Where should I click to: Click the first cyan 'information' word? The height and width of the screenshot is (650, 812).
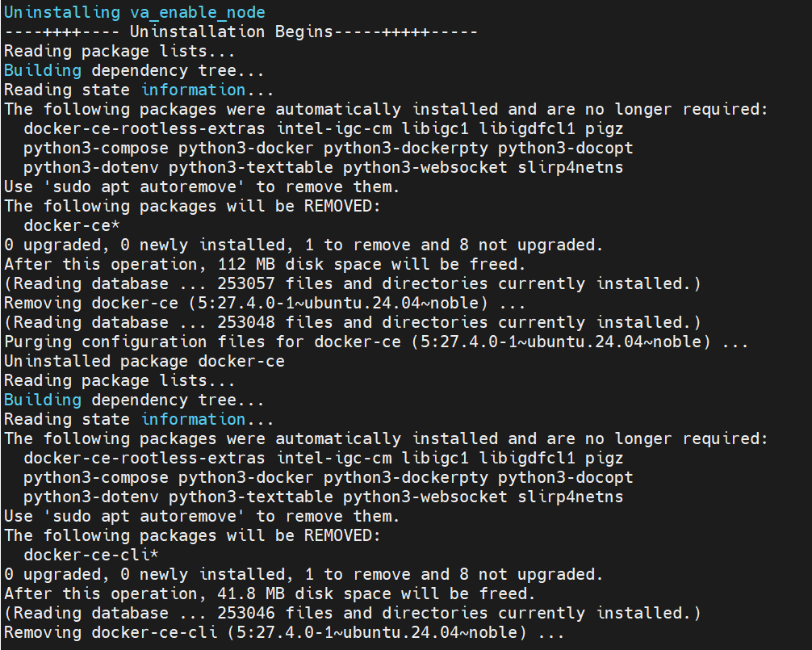click(193, 90)
